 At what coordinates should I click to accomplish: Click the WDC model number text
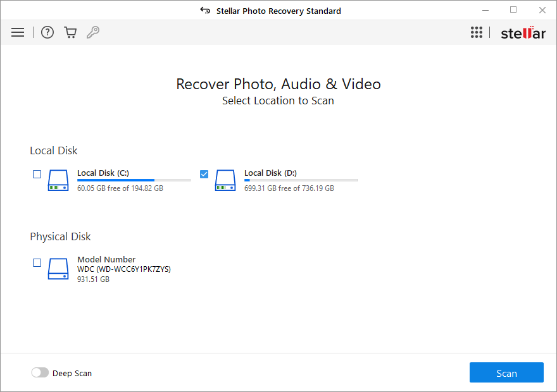[124, 268]
